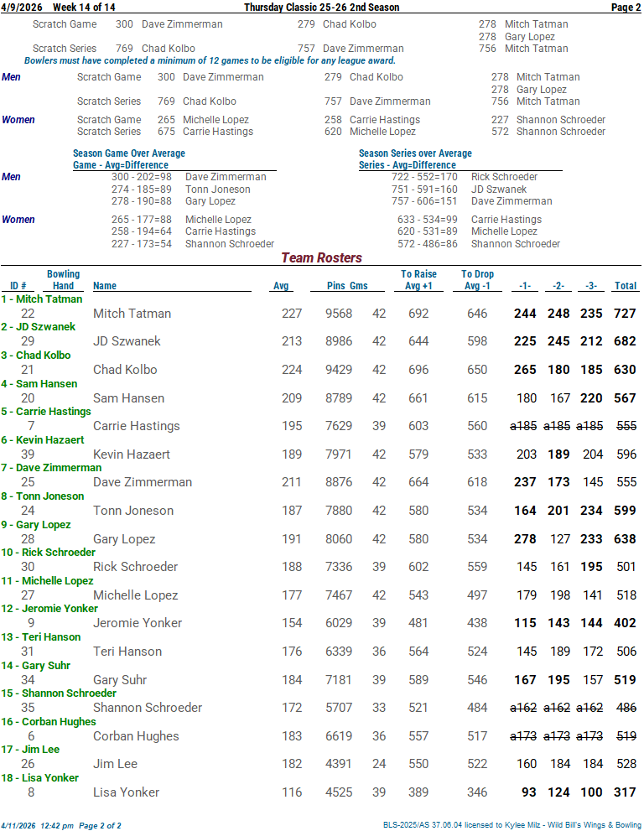
Task: Click bowler name 'Jim Lee' in roster row
Action: pyautogui.click(x=115, y=764)
